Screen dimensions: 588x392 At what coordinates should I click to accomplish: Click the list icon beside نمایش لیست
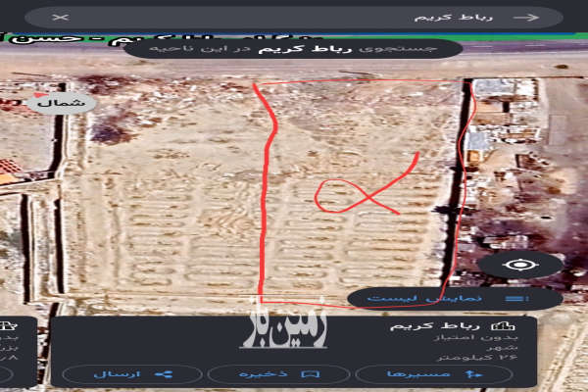pyautogui.click(x=513, y=298)
